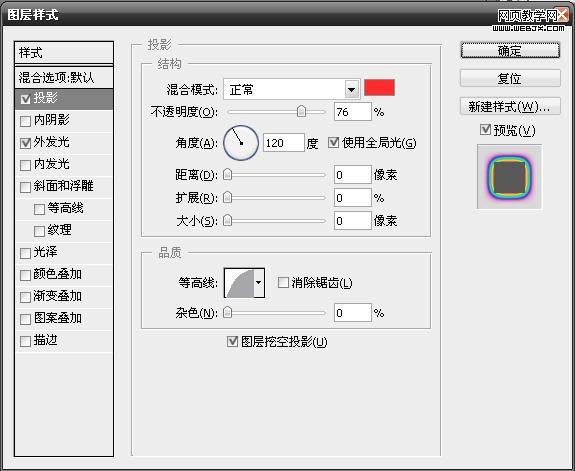This screenshot has height=471, width=575.
Task: Click the style preview thumbnail
Action: (x=509, y=177)
